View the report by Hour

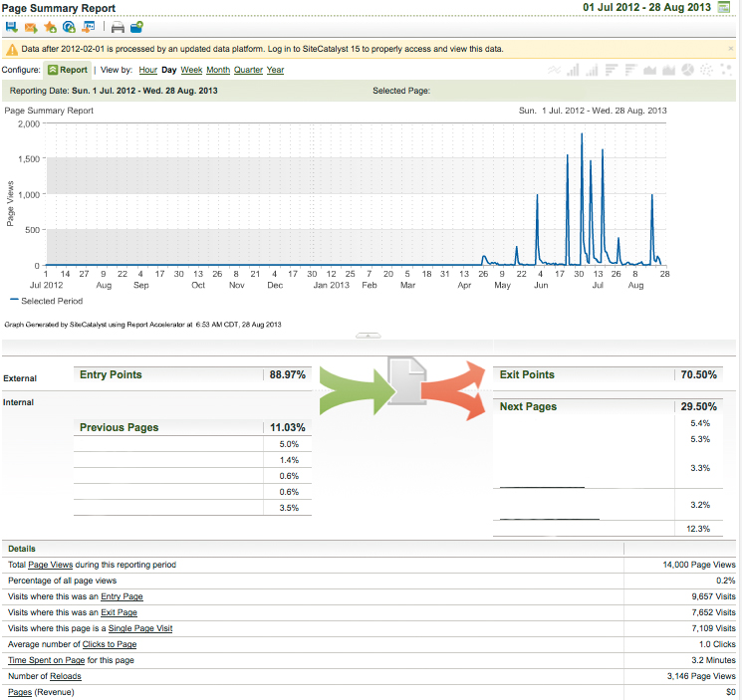click(147, 70)
